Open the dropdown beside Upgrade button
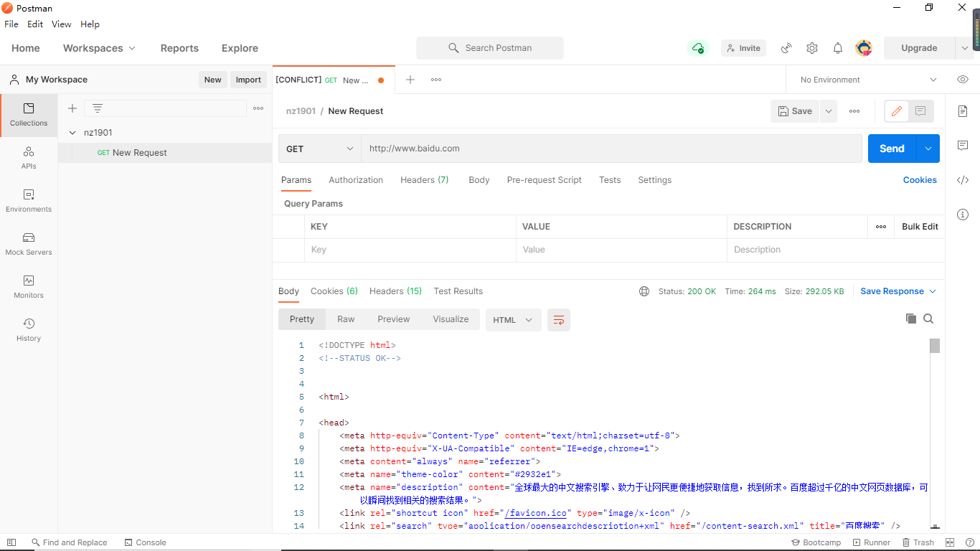This screenshot has width=980, height=551. point(964,48)
